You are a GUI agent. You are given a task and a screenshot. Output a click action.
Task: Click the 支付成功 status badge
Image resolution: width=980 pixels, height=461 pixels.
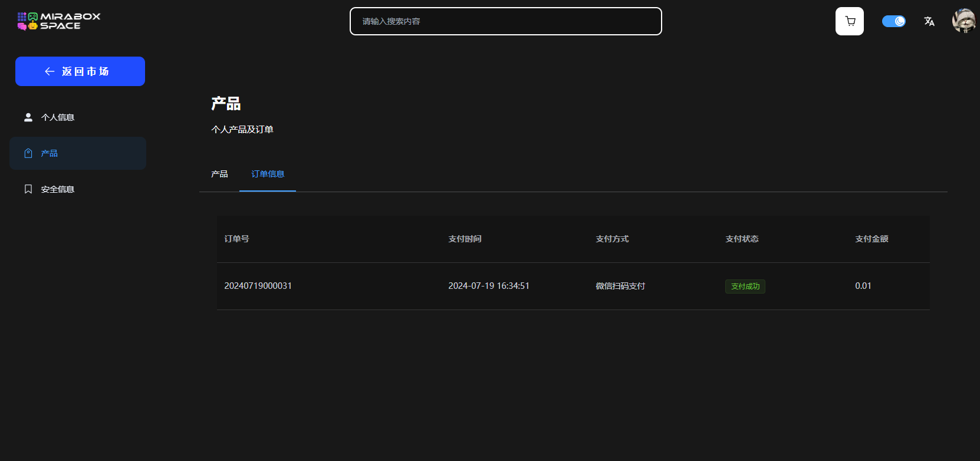pyautogui.click(x=745, y=287)
